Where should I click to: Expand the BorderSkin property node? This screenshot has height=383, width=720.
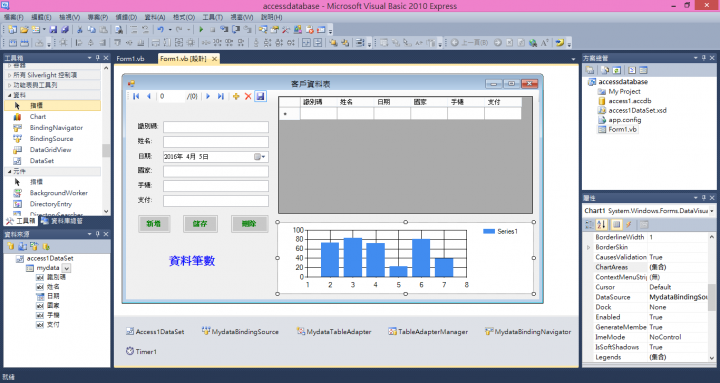tap(589, 248)
